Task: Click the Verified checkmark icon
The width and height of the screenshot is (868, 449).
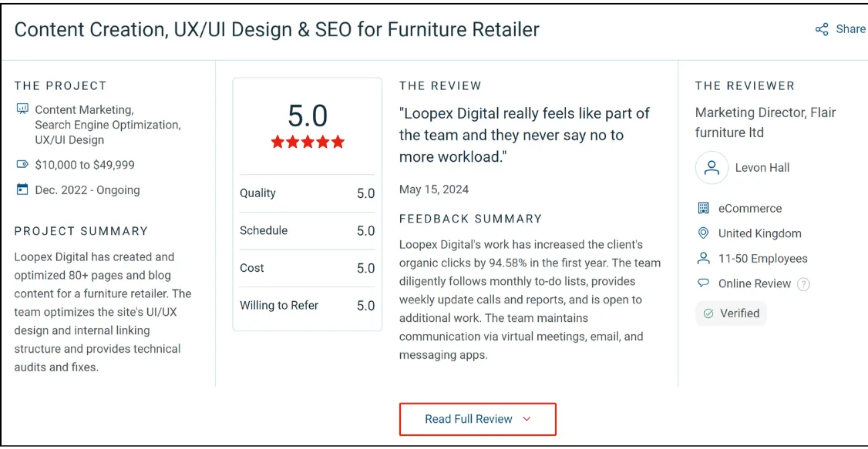Action: [x=708, y=313]
